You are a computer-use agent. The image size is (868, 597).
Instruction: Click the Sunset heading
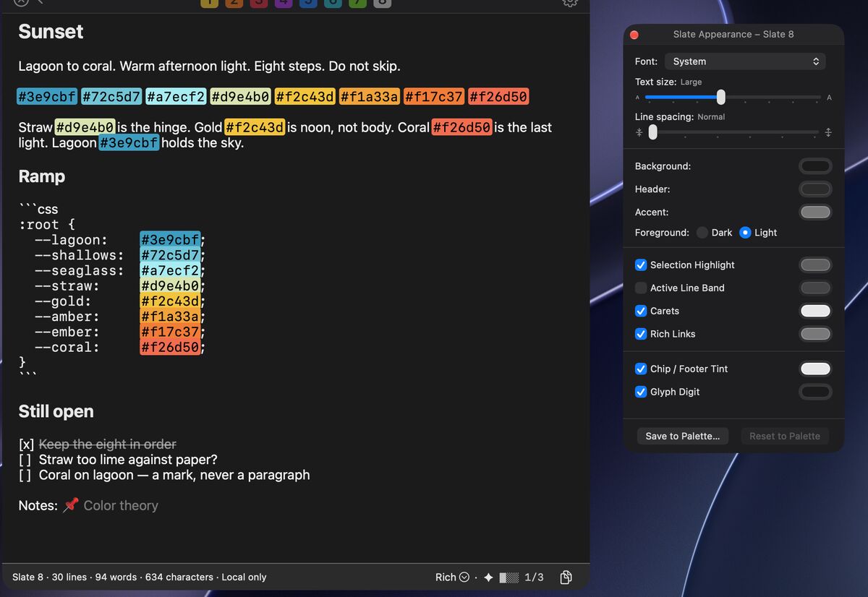click(51, 32)
